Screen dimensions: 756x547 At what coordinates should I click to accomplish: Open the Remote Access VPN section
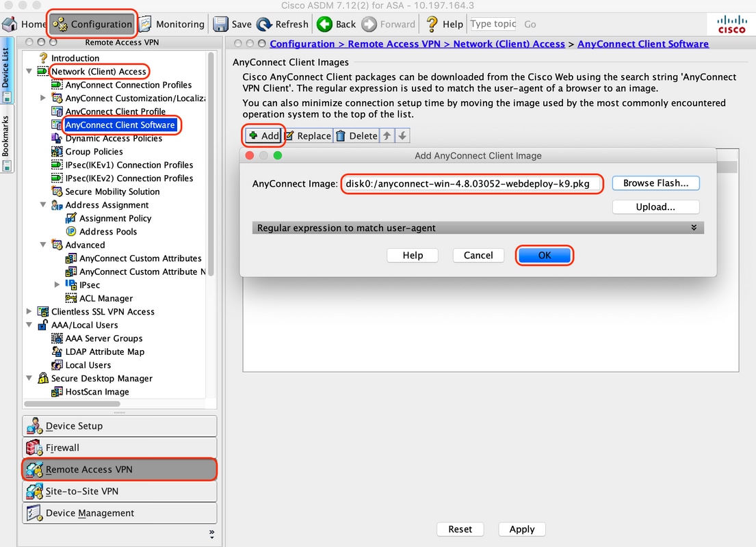pos(120,470)
